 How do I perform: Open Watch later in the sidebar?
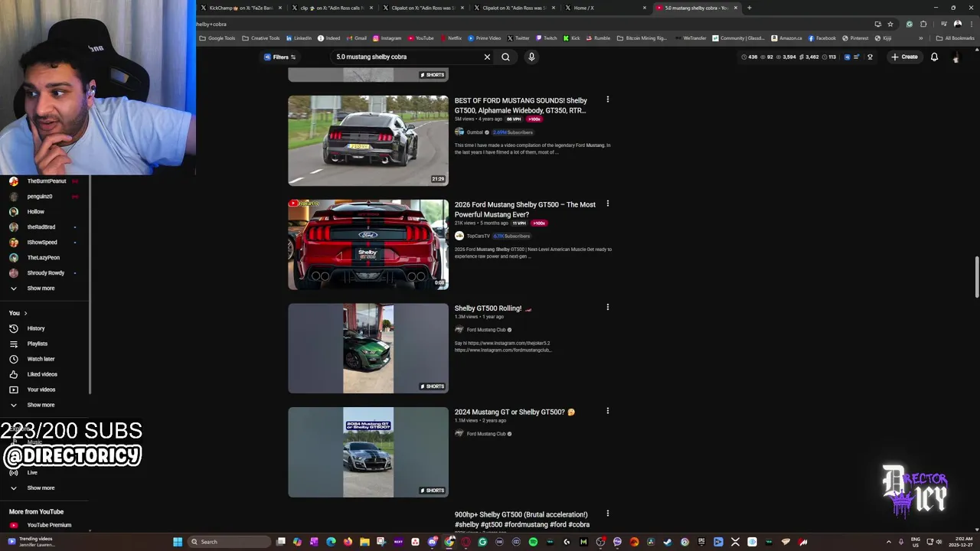pos(41,359)
